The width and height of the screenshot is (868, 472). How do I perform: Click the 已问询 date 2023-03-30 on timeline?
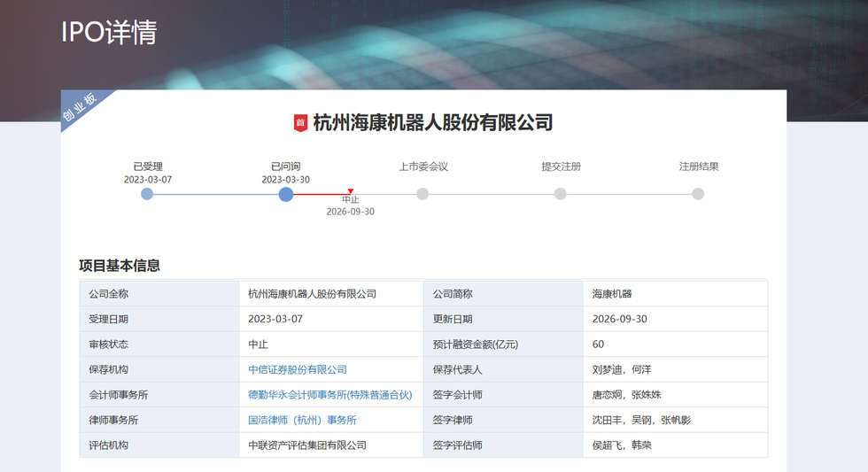tap(285, 180)
